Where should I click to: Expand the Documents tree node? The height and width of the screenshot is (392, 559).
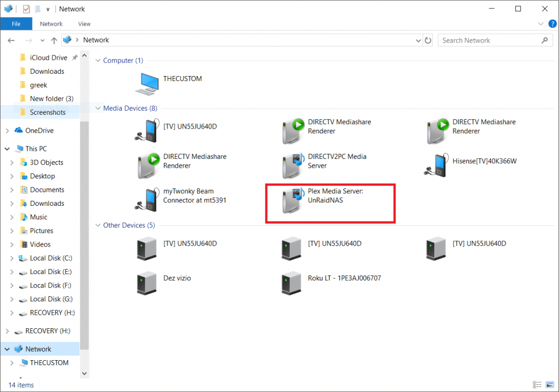point(12,190)
